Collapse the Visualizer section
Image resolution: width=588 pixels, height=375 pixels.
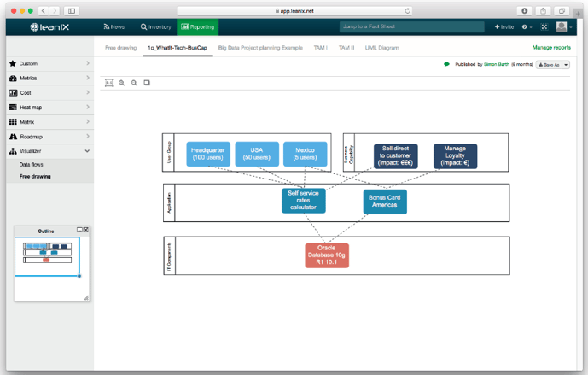pyautogui.click(x=49, y=151)
